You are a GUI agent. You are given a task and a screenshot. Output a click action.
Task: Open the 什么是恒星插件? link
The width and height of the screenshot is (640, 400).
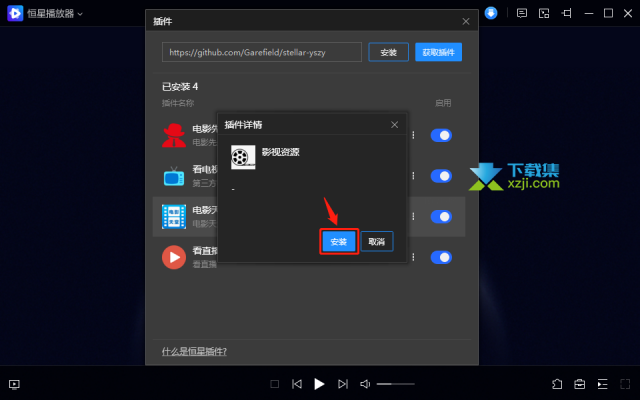194,351
